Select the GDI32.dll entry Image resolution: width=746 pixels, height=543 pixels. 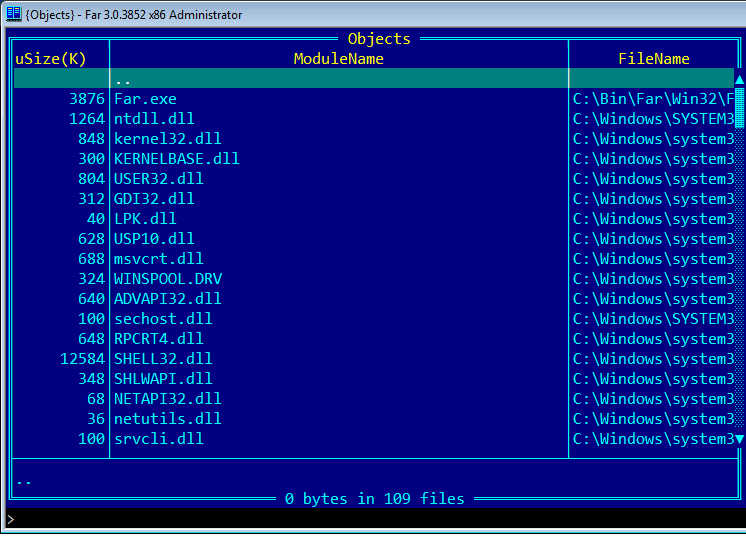pyautogui.click(x=374, y=199)
